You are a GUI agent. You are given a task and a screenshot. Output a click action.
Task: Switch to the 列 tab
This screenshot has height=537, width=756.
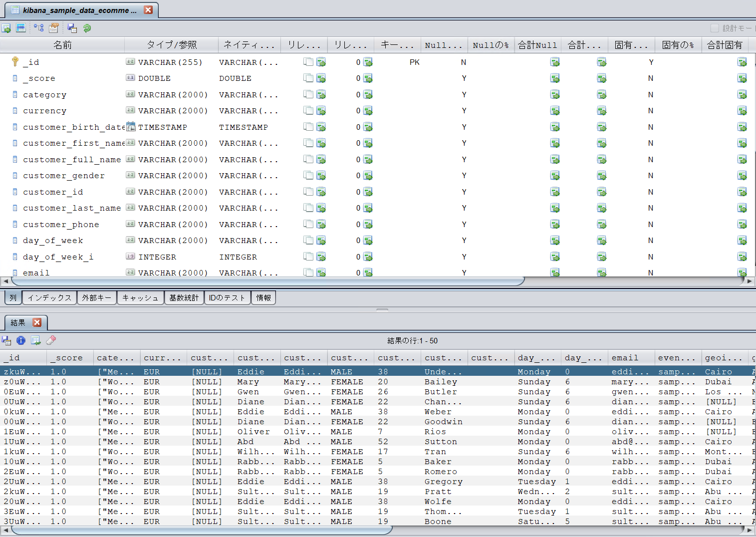coord(13,298)
